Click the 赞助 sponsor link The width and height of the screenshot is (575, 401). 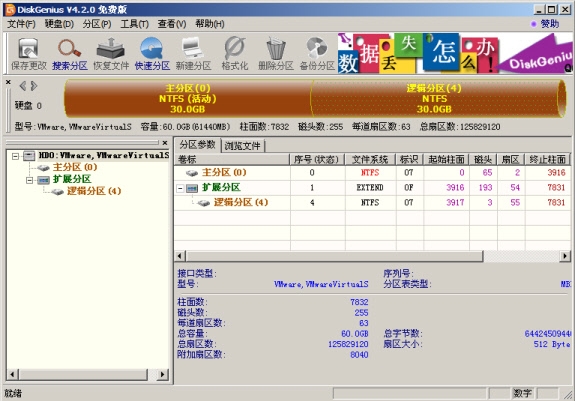click(x=545, y=24)
